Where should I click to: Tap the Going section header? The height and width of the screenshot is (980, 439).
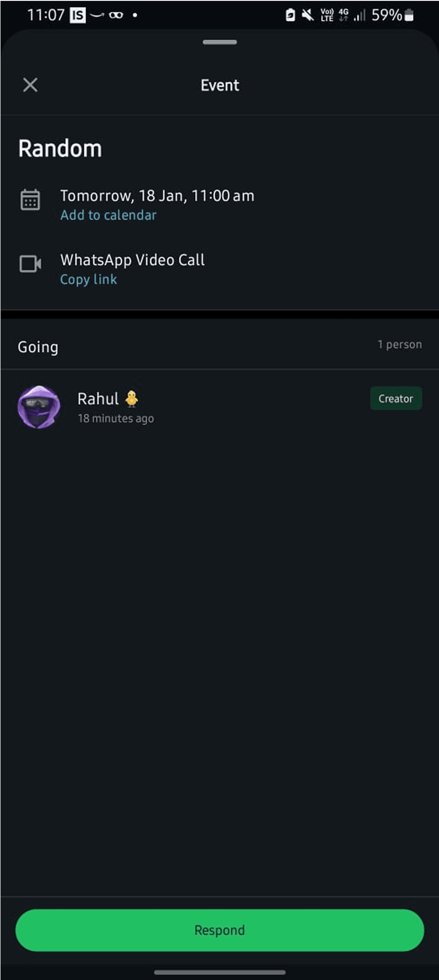tap(38, 347)
